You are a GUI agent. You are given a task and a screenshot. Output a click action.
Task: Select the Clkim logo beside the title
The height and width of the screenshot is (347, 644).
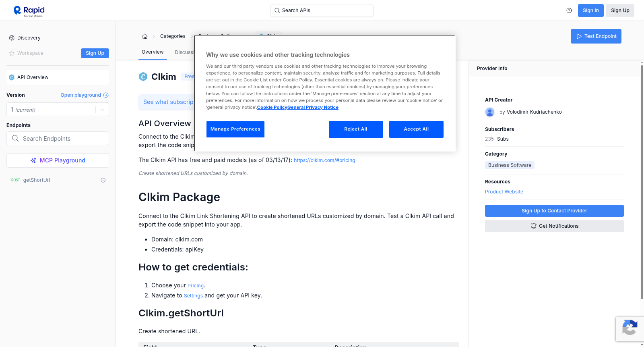(x=143, y=77)
